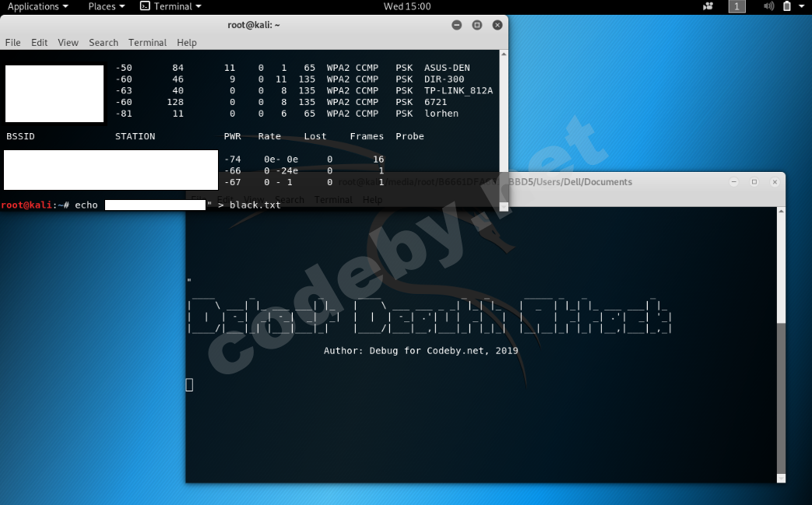Maximize the Documents terminal window

[x=754, y=181]
